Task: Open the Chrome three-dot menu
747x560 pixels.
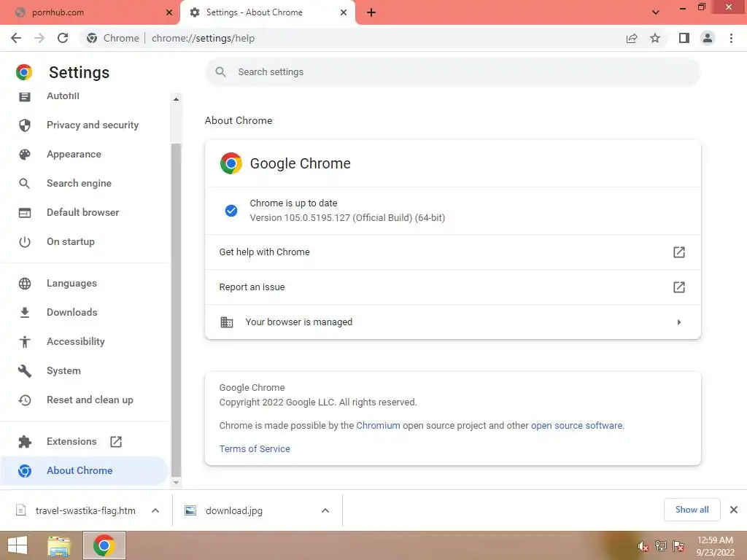Action: pos(731,38)
